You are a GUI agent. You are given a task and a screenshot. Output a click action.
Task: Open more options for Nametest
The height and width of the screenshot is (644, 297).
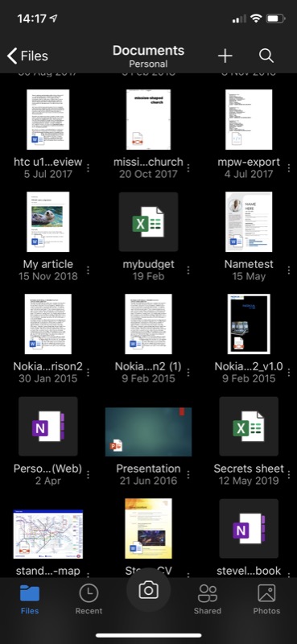pyautogui.click(x=288, y=270)
